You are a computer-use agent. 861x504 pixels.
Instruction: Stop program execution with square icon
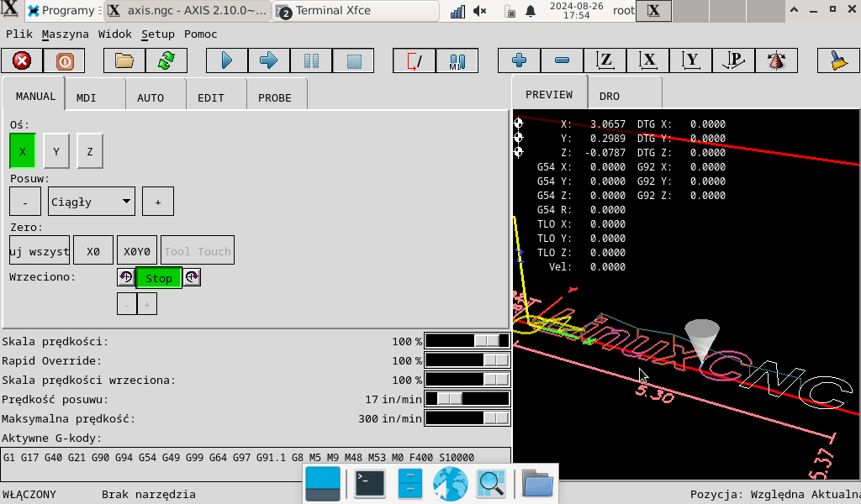[354, 60]
